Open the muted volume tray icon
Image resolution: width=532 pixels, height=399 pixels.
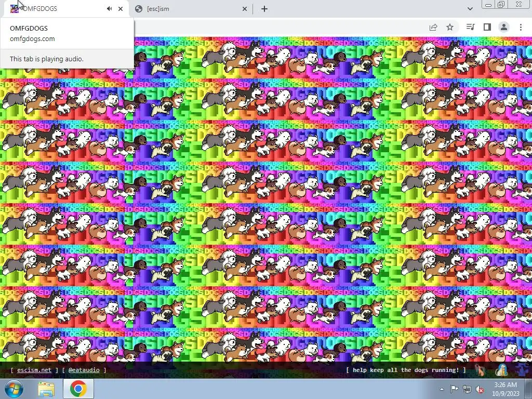[480, 389]
